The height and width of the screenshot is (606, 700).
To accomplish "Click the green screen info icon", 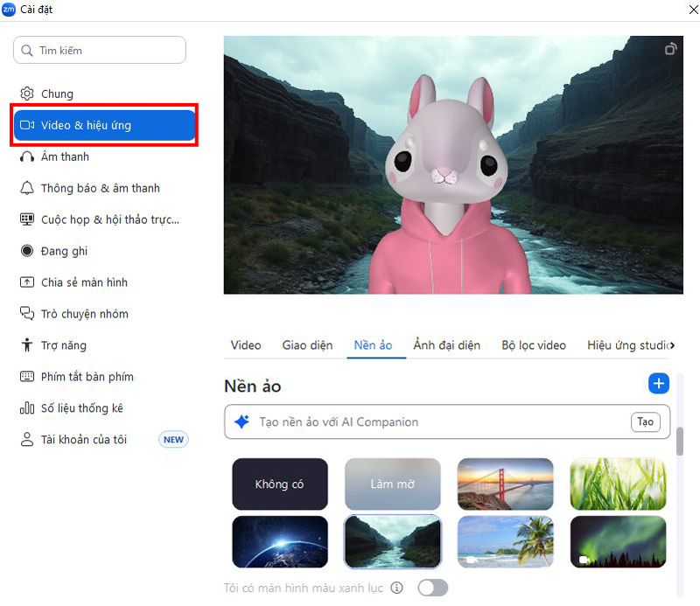I will 396,588.
